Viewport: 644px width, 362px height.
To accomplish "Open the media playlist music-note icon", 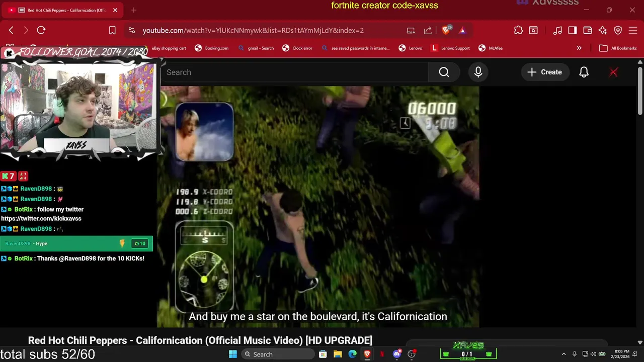I will [x=557, y=30].
